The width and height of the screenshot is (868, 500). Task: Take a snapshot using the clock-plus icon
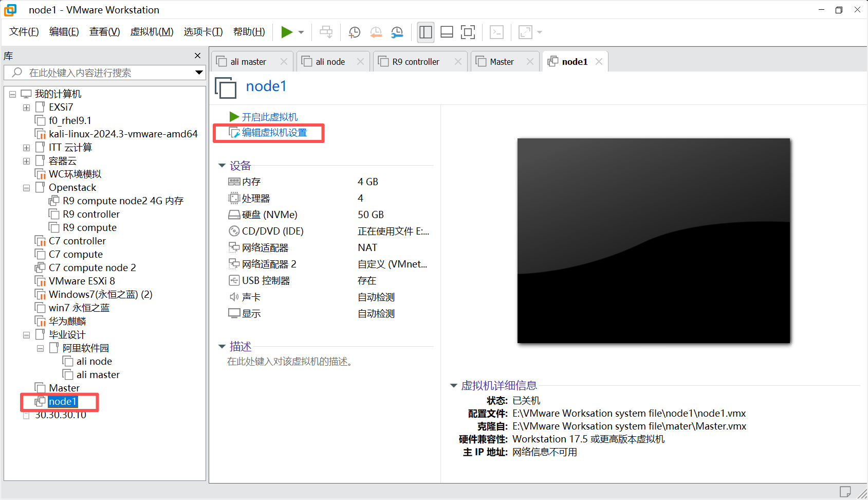click(x=354, y=32)
